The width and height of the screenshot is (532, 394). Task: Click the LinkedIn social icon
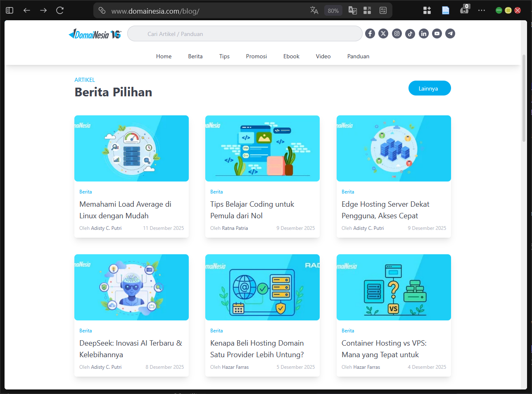[423, 33]
